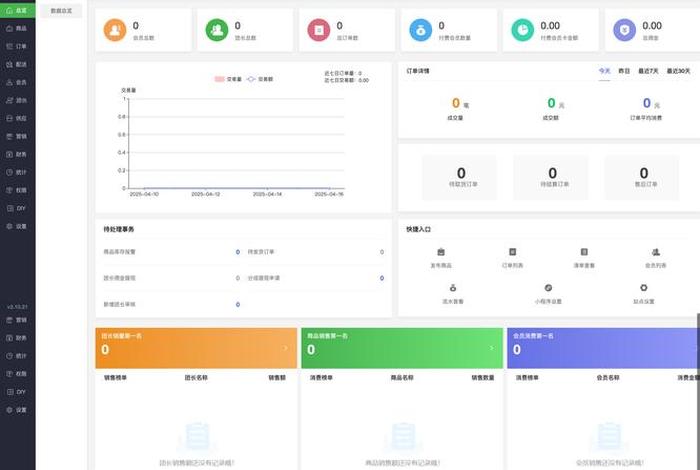Image resolution: width=700 pixels, height=470 pixels.
Task: Open 订单列表 quick entry icon
Action: click(512, 252)
